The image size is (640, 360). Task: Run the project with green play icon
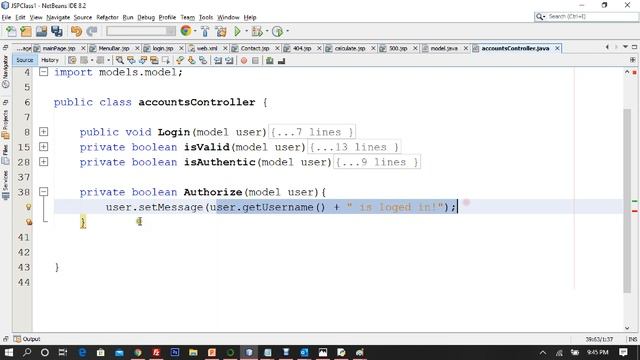[237, 31]
